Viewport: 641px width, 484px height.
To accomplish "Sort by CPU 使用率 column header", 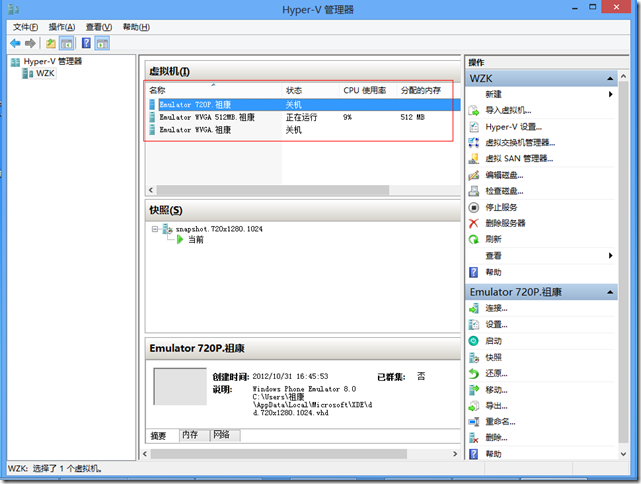I will 368,90.
